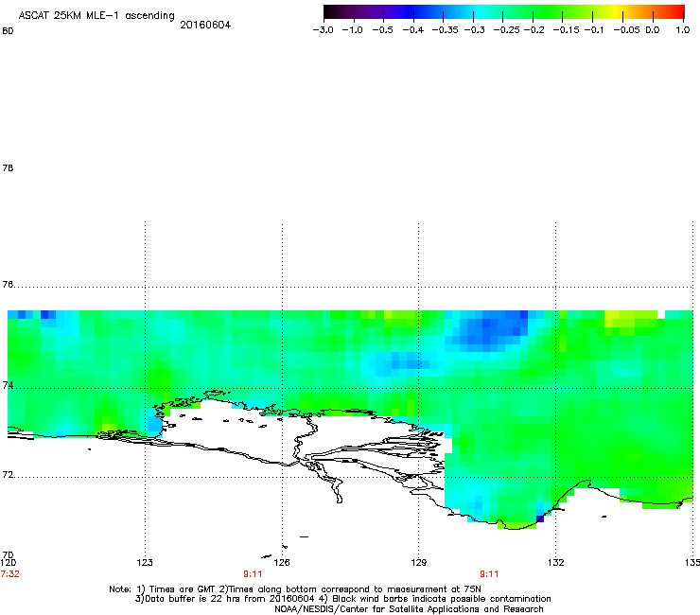The height and width of the screenshot is (615, 700).
Task: Click the 129 longitude axis label
Action: point(418,562)
